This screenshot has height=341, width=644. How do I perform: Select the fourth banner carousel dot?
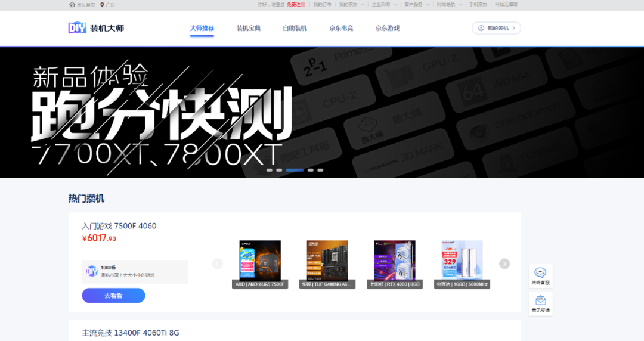(311, 170)
